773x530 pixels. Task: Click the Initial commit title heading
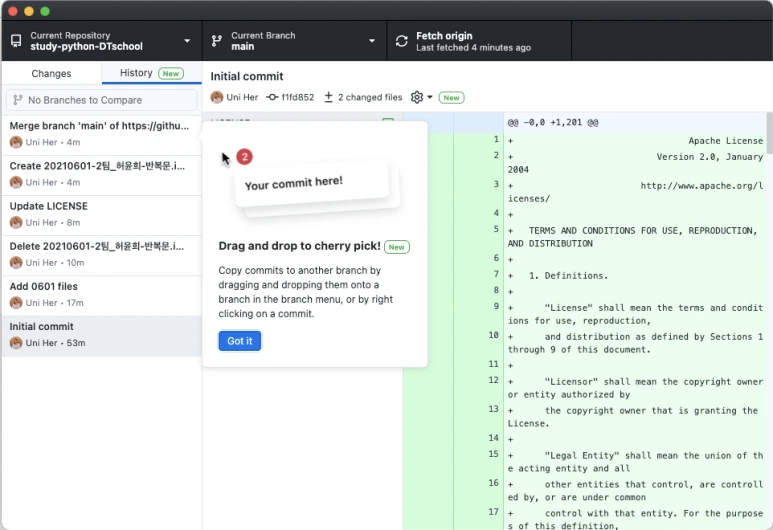247,76
